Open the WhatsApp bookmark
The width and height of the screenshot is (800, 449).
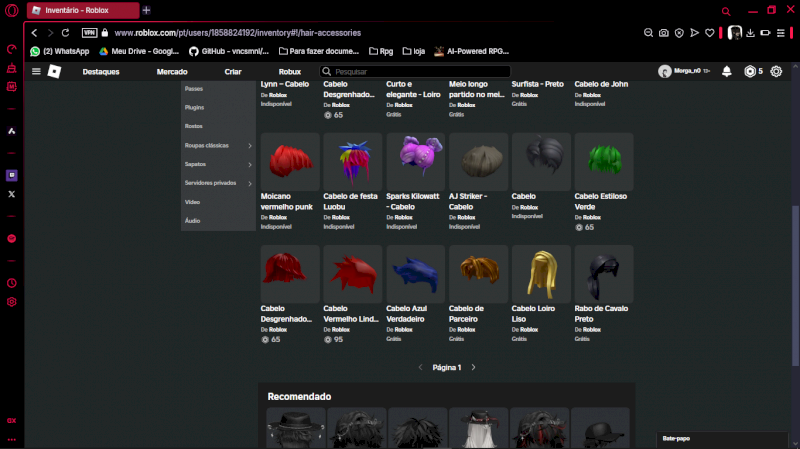click(x=60, y=50)
